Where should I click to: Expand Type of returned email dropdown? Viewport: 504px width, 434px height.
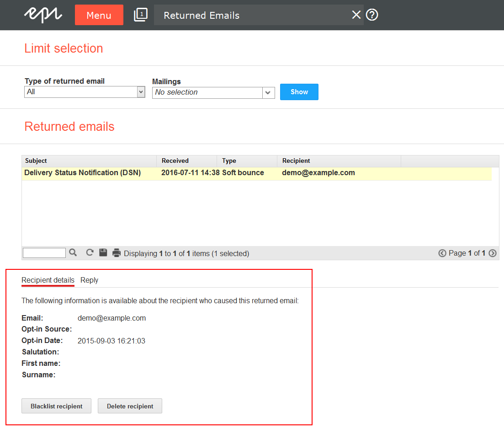point(141,92)
